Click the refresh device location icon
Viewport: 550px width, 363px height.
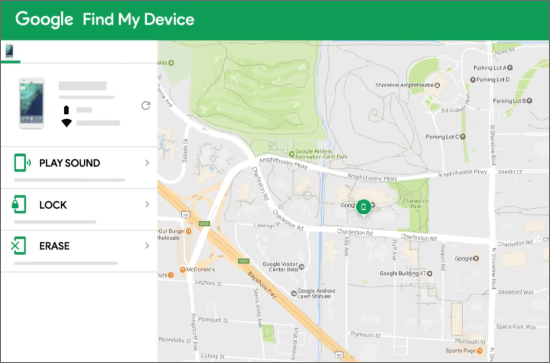point(146,106)
